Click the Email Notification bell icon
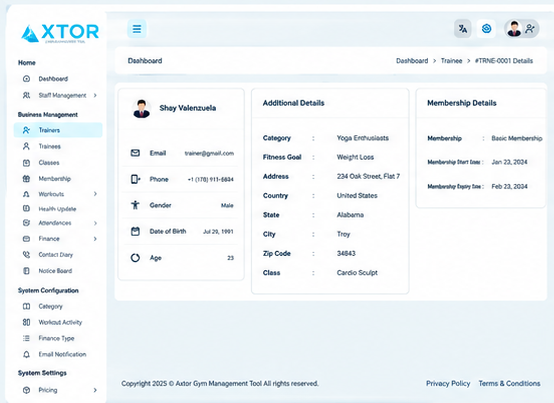Screen dimensions: 554x403 (x=26, y=354)
